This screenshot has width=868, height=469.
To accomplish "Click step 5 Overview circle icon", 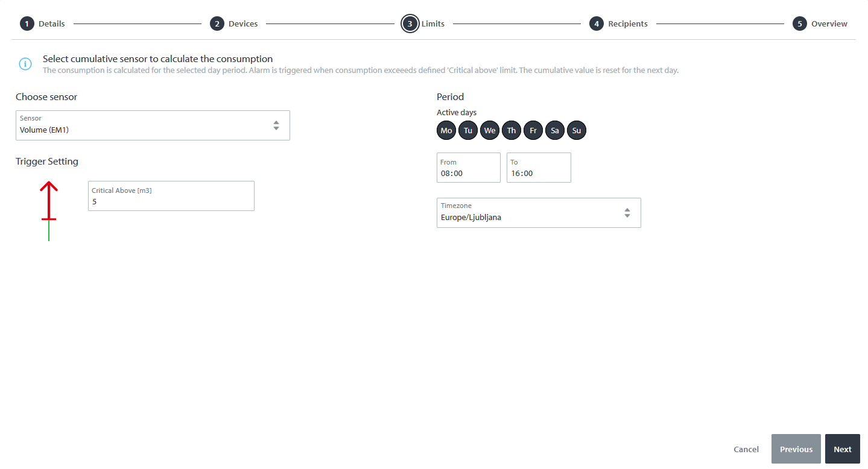I will click(x=799, y=24).
